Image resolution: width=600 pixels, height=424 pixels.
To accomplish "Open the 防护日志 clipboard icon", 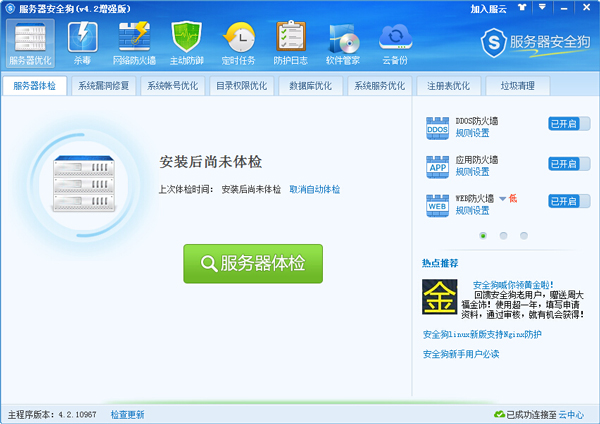I will click(290, 44).
